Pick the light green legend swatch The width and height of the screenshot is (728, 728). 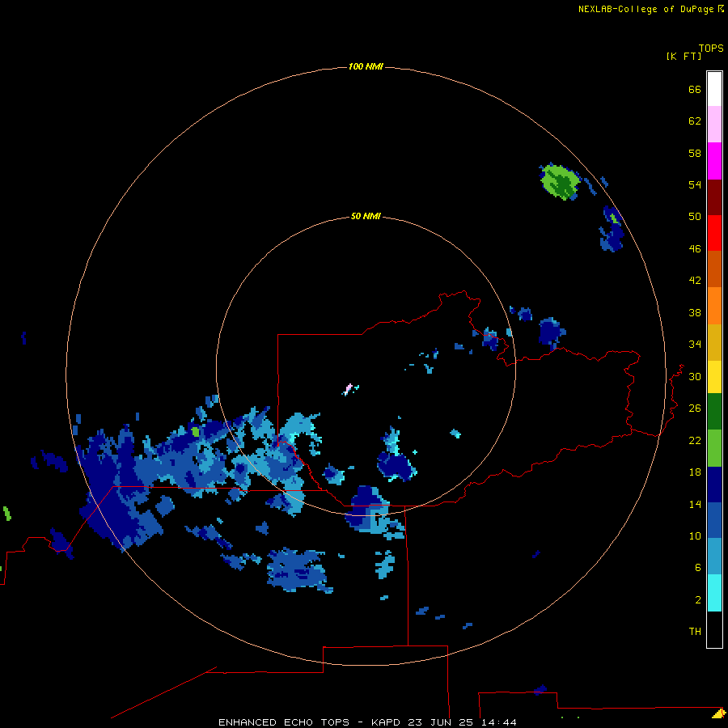point(714,447)
